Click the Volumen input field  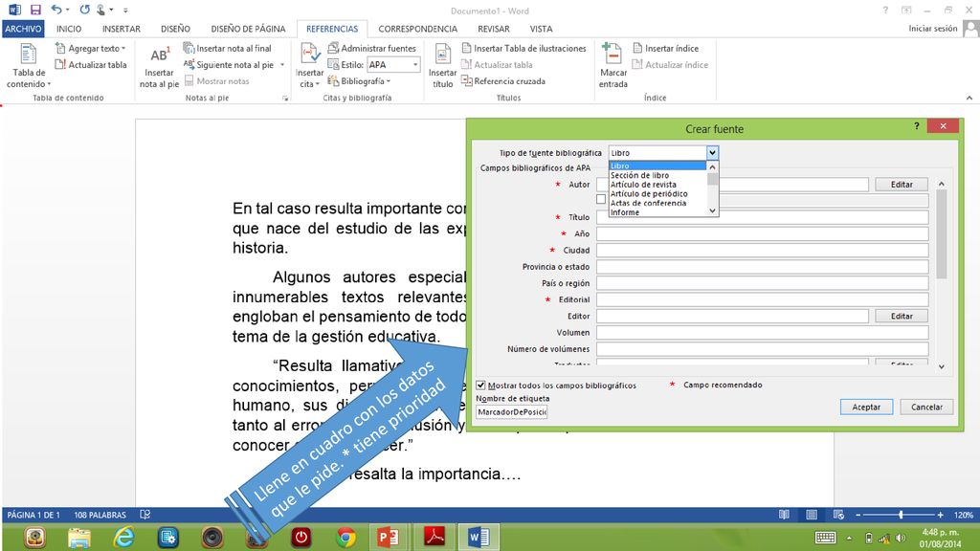(x=762, y=333)
